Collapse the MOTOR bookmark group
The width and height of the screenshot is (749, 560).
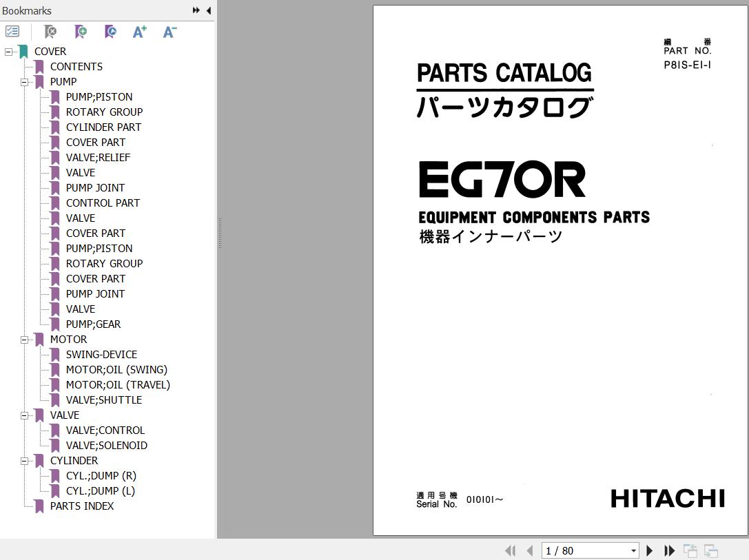[x=24, y=340]
